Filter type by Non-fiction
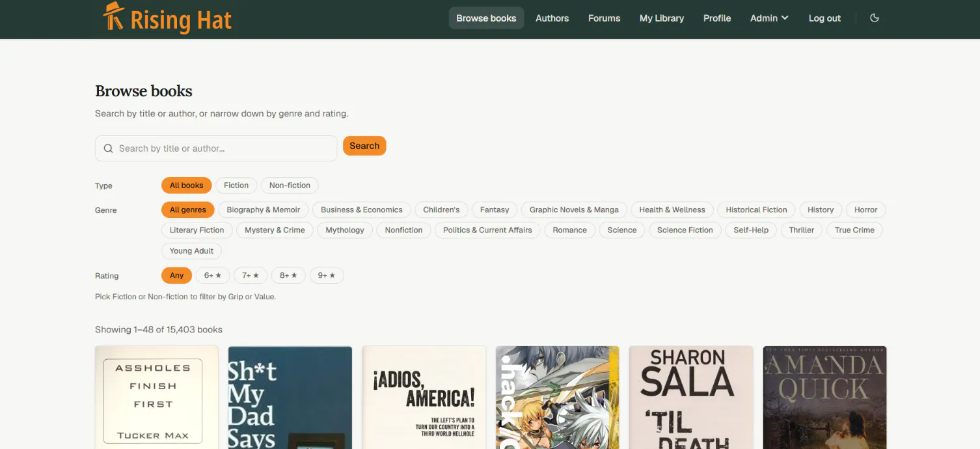This screenshot has height=449, width=980. 290,185
